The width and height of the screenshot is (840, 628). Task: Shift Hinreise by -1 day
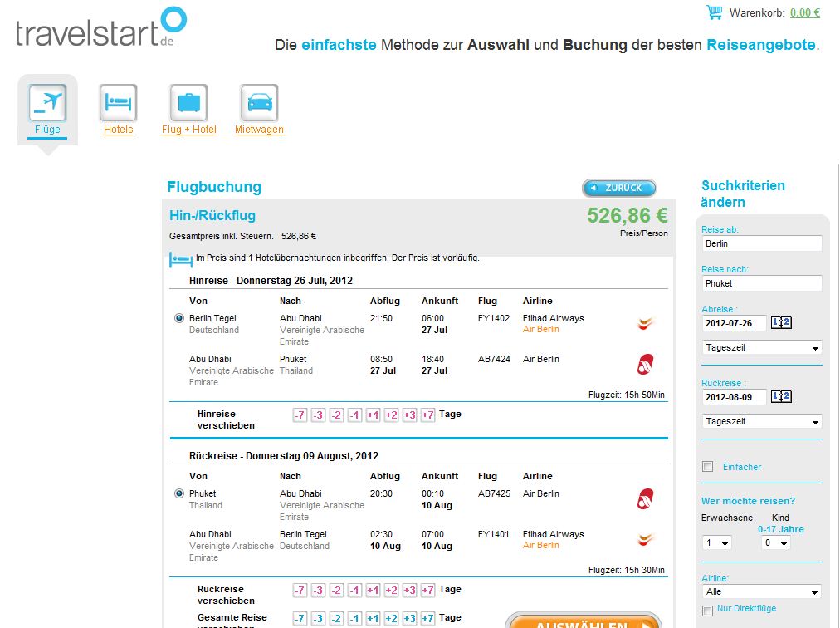354,415
